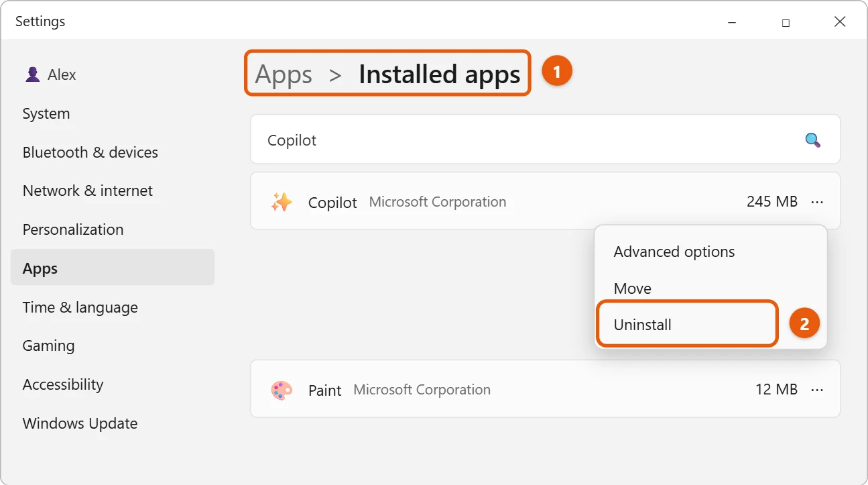Click Microsoft Corporation beside Copilot
The width and height of the screenshot is (868, 485).
coord(438,201)
